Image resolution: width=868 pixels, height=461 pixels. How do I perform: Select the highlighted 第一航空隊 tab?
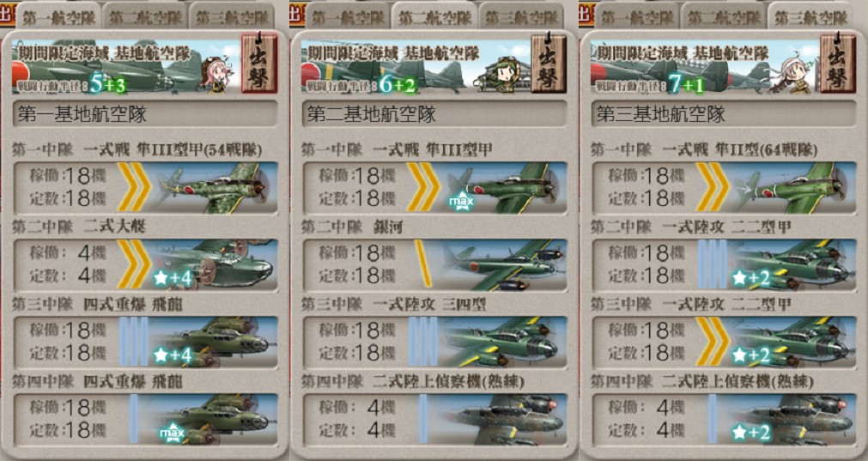click(x=58, y=16)
